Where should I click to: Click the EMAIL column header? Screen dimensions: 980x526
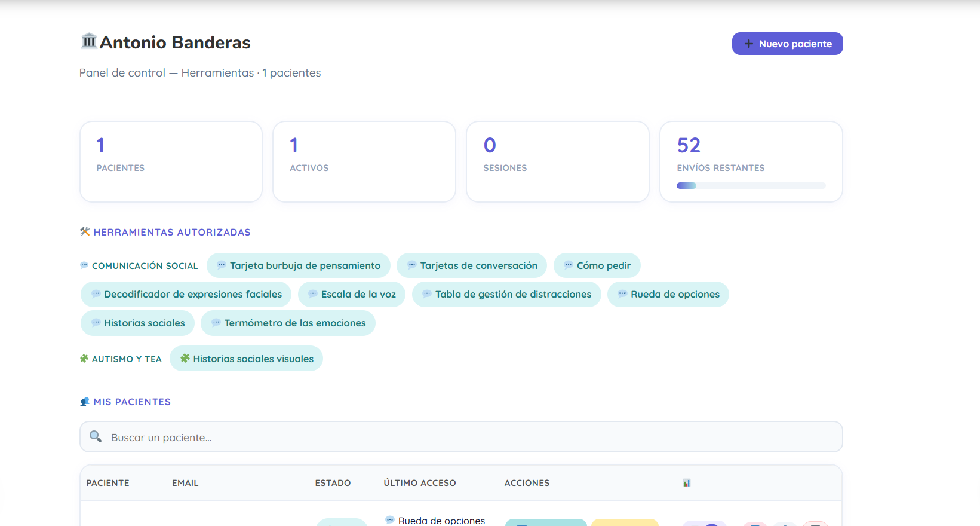click(x=185, y=483)
